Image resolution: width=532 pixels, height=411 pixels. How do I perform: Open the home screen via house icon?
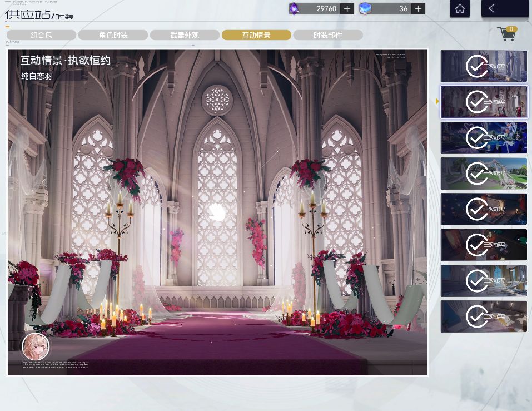click(460, 8)
